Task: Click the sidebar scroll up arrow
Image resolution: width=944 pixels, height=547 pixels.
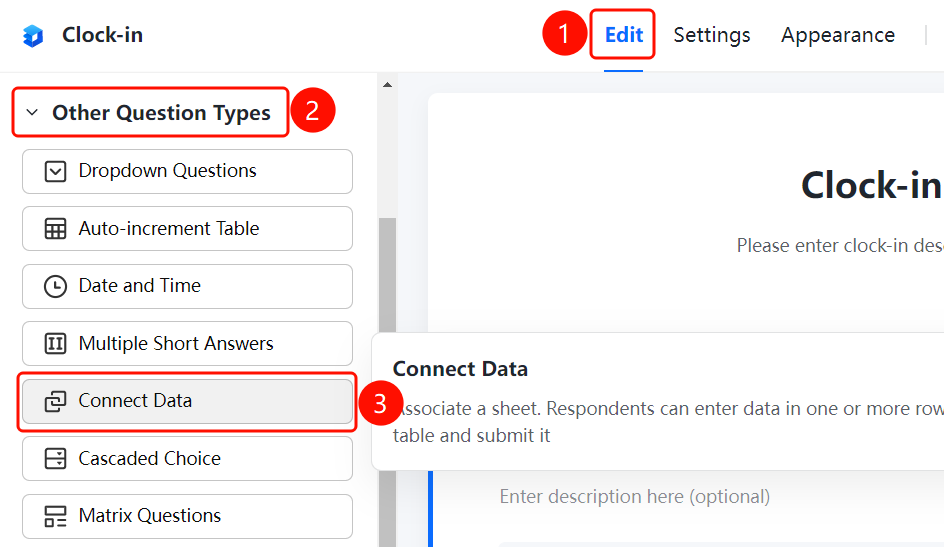Action: [388, 85]
